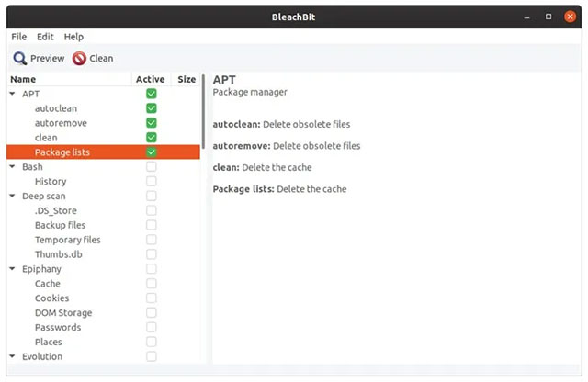
Task: Collapse the Epiphany group arrow
Action: coord(12,269)
